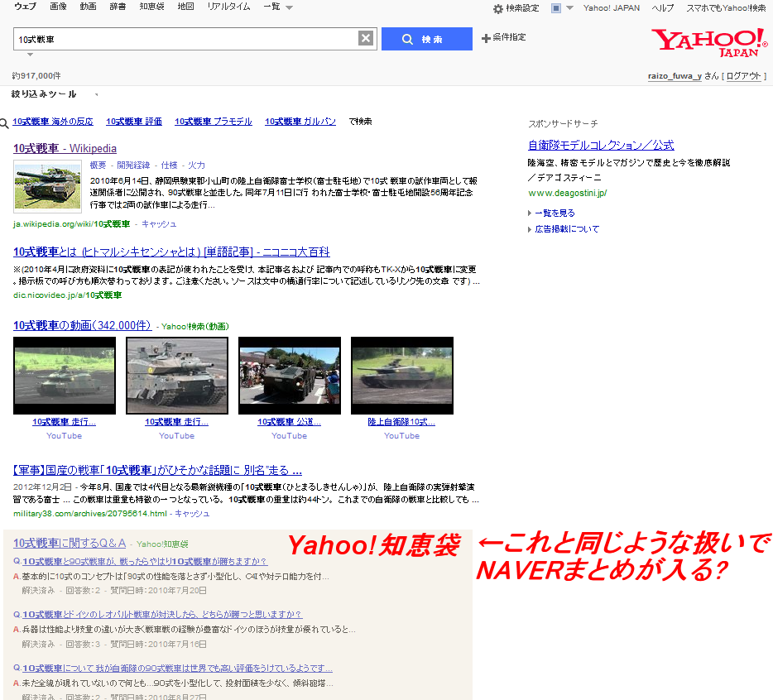Switch to the 地図 tab
The height and width of the screenshot is (700, 773).
click(185, 7)
